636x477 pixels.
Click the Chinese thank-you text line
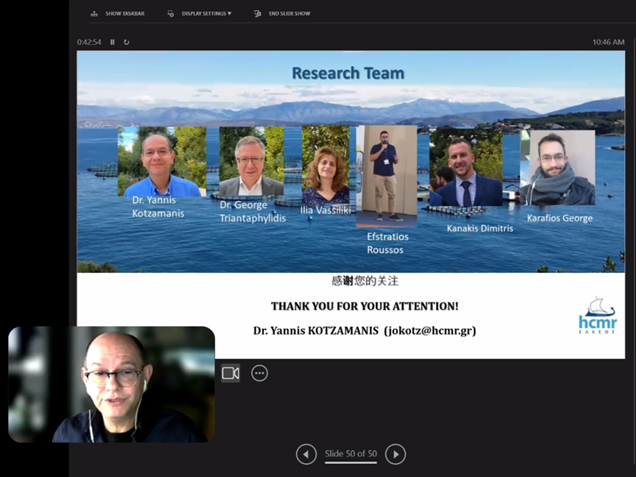(365, 281)
